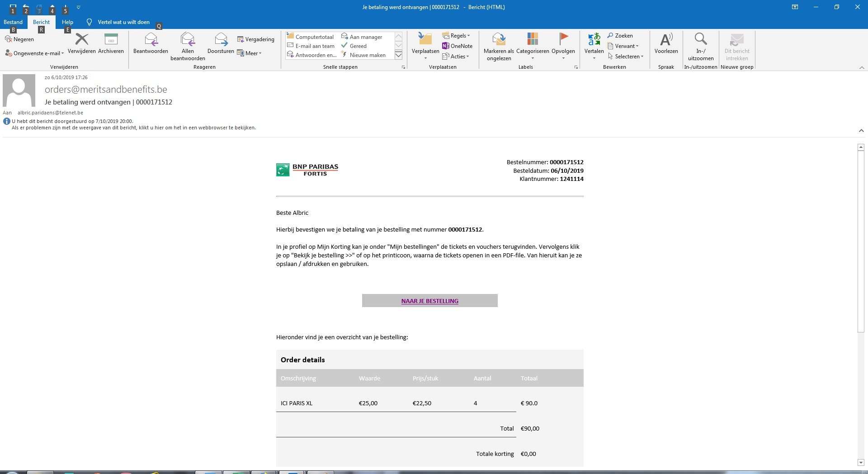Click the sender's avatar picture
The image size is (868, 474).
pyautogui.click(x=19, y=90)
